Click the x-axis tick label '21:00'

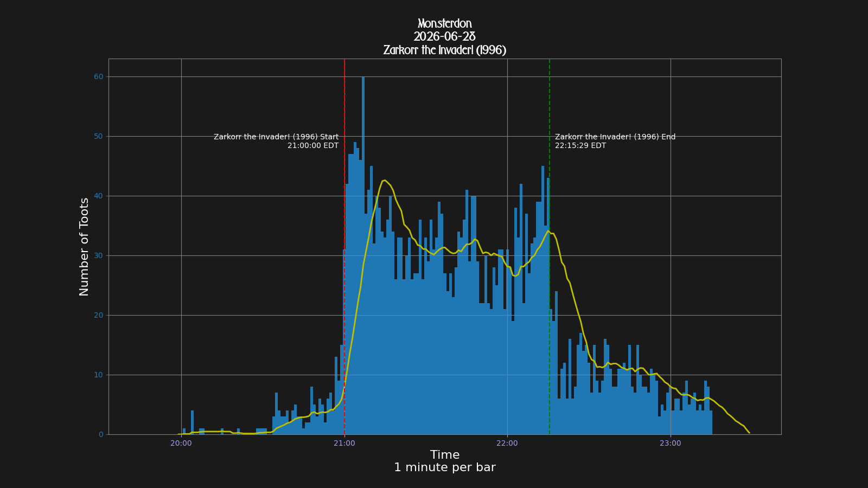pyautogui.click(x=344, y=443)
